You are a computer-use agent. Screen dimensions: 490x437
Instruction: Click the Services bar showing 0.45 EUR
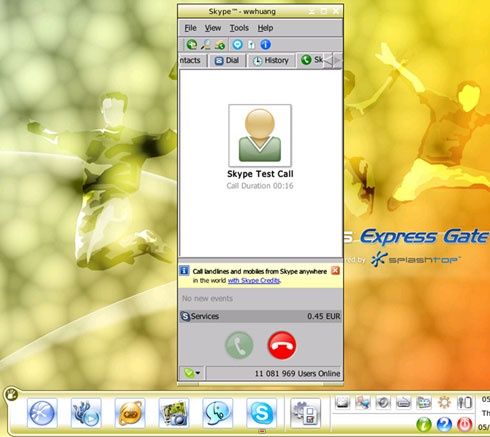(x=260, y=316)
